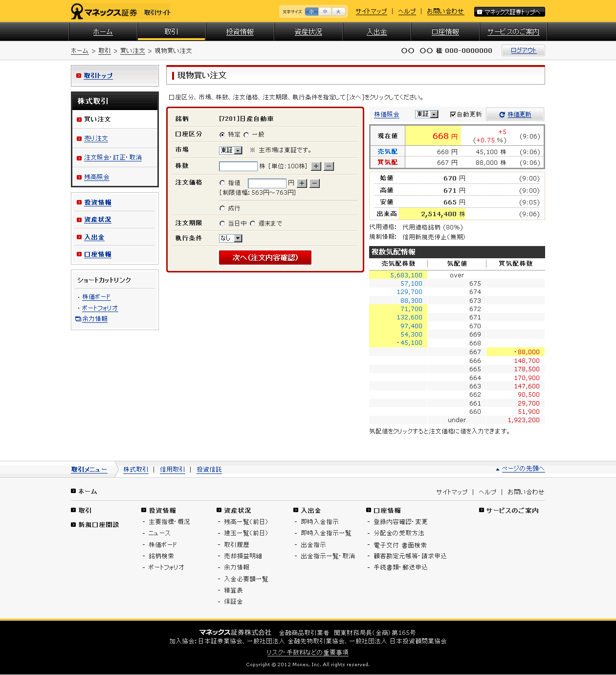Open the 市場 market dropdown

tap(231, 151)
